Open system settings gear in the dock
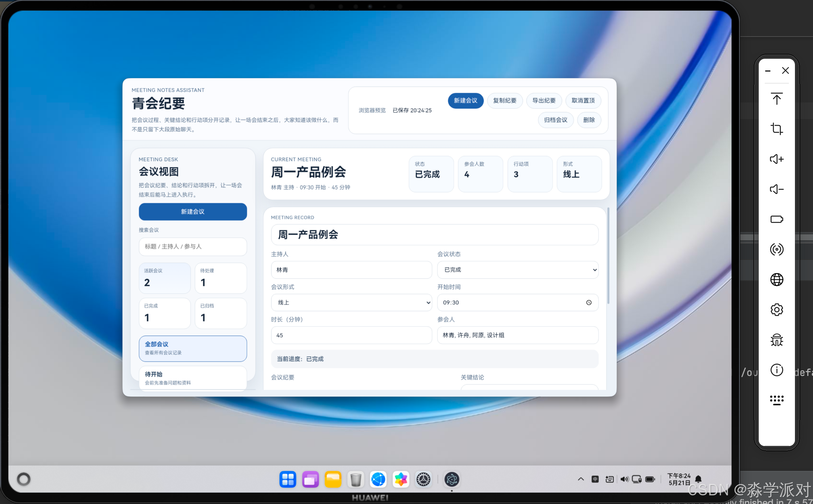Image resolution: width=813 pixels, height=504 pixels. [x=423, y=480]
